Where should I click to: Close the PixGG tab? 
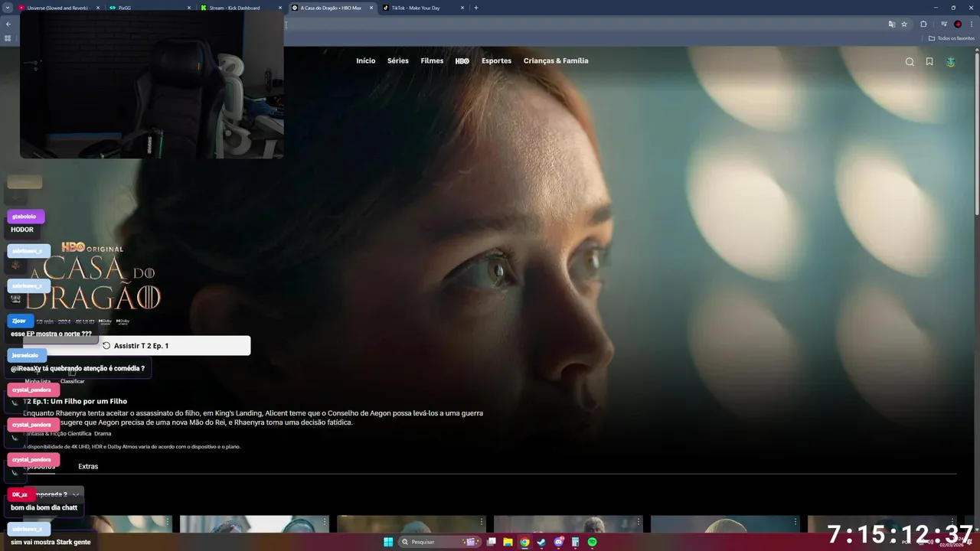pos(189,8)
